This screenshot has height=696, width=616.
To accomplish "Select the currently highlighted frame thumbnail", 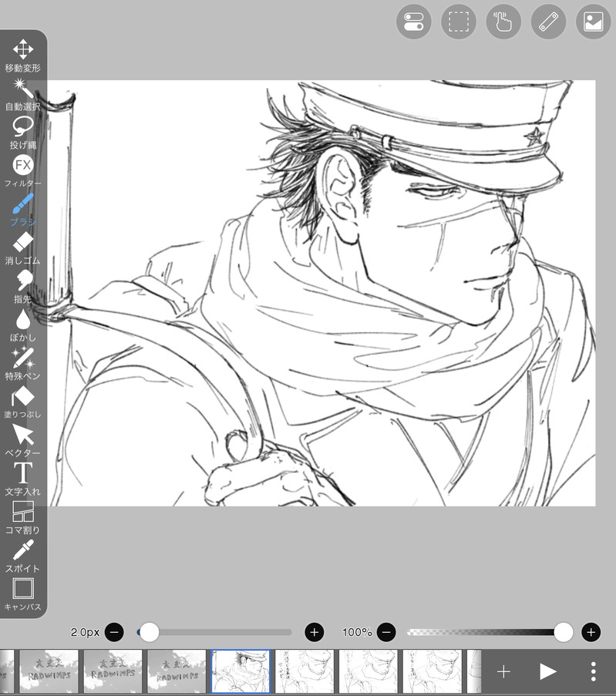I will [x=241, y=671].
